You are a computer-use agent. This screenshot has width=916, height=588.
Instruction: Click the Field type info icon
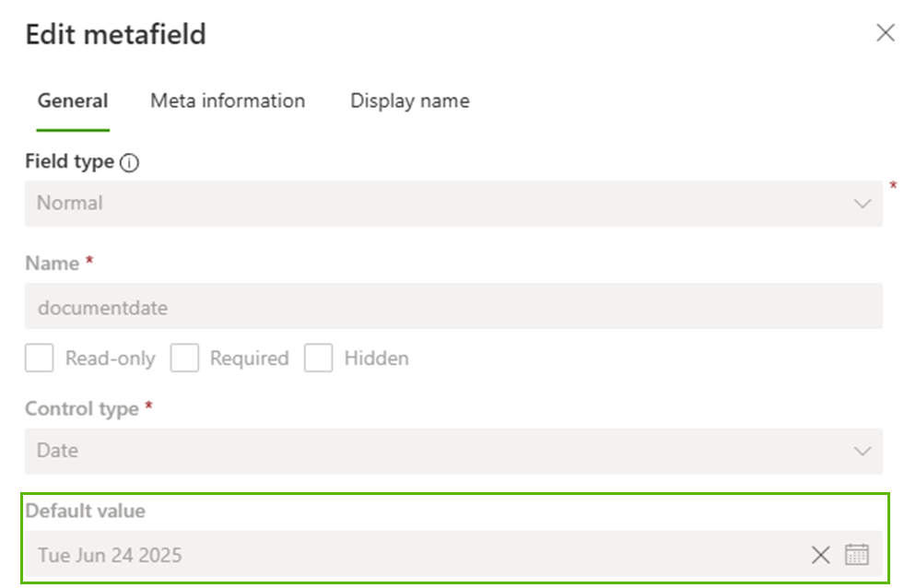pyautogui.click(x=130, y=163)
